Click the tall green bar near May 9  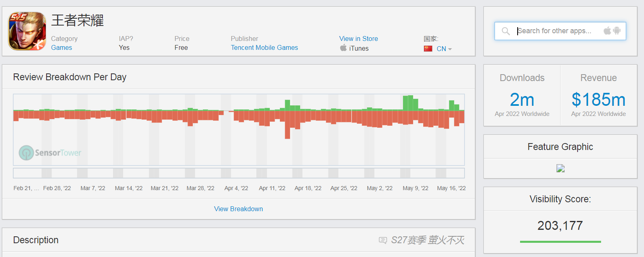[x=410, y=103]
